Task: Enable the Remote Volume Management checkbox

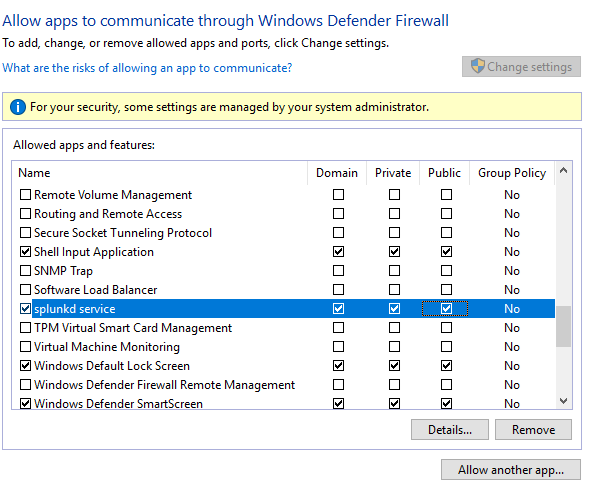Action: (25, 195)
